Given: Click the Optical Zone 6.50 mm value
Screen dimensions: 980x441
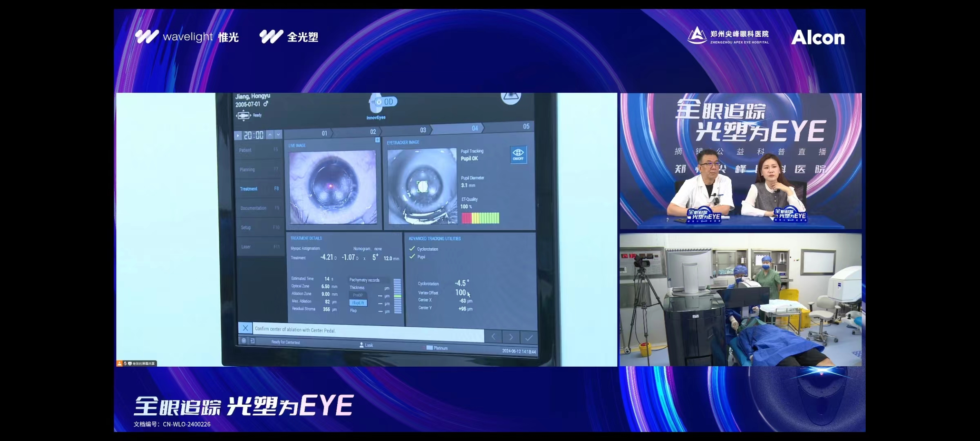Looking at the screenshot, I should (x=329, y=287).
